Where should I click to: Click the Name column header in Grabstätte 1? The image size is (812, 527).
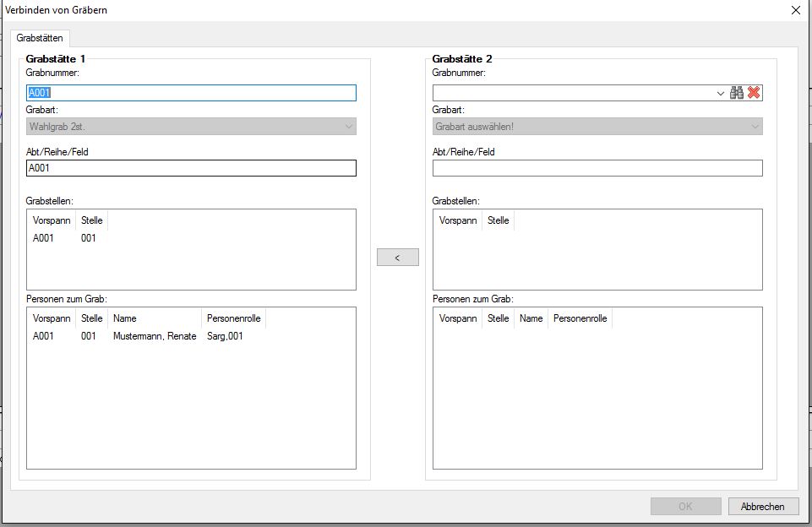pos(124,318)
